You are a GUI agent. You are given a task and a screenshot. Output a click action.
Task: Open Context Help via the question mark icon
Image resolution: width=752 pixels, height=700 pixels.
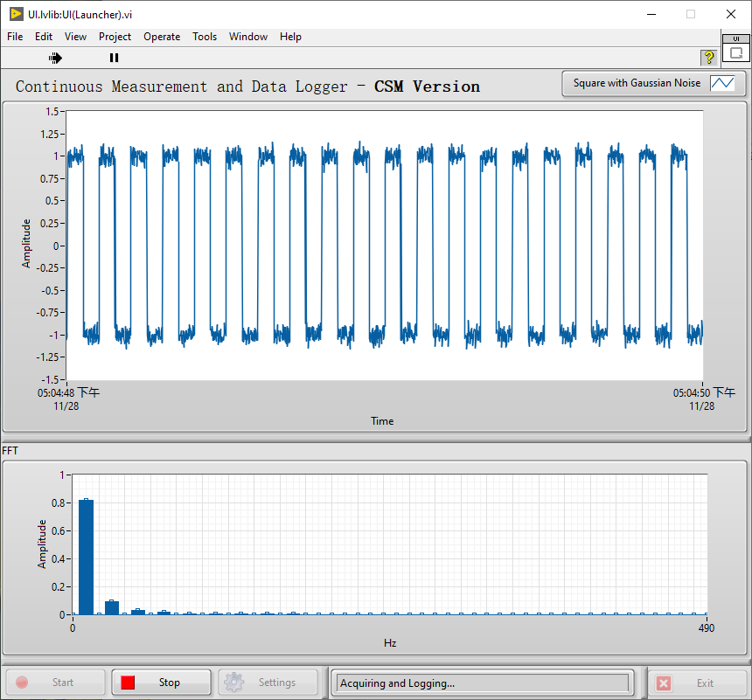coord(708,58)
